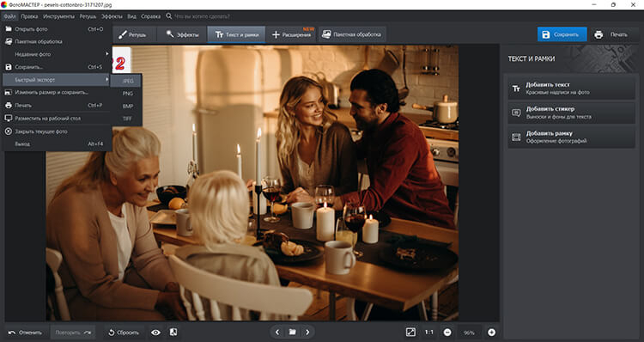Viewport: 644px width, 342px height.
Task: Click the zoom in plus icon
Action: pos(491,333)
